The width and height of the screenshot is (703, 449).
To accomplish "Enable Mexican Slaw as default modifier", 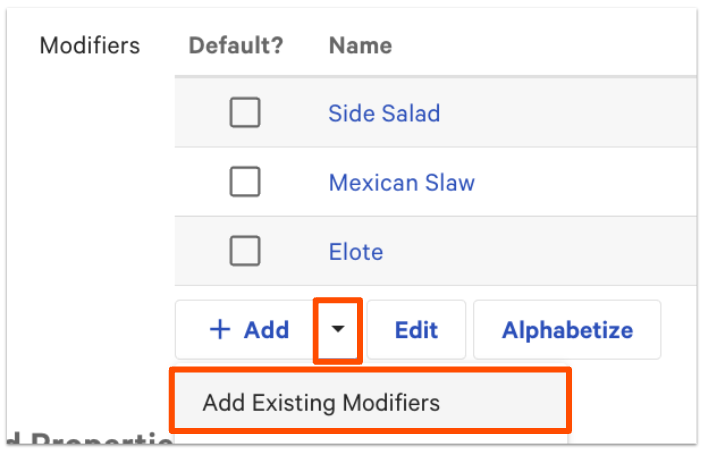I will coord(245,182).
